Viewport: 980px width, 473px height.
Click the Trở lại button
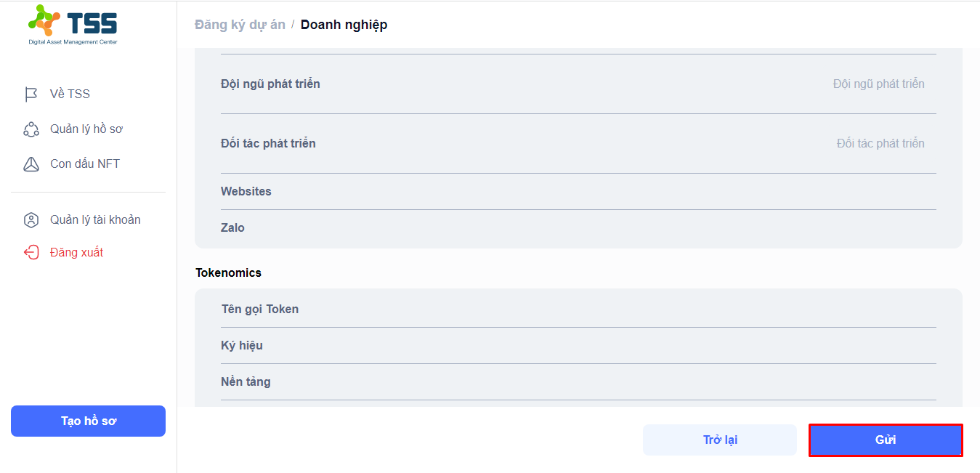point(720,440)
